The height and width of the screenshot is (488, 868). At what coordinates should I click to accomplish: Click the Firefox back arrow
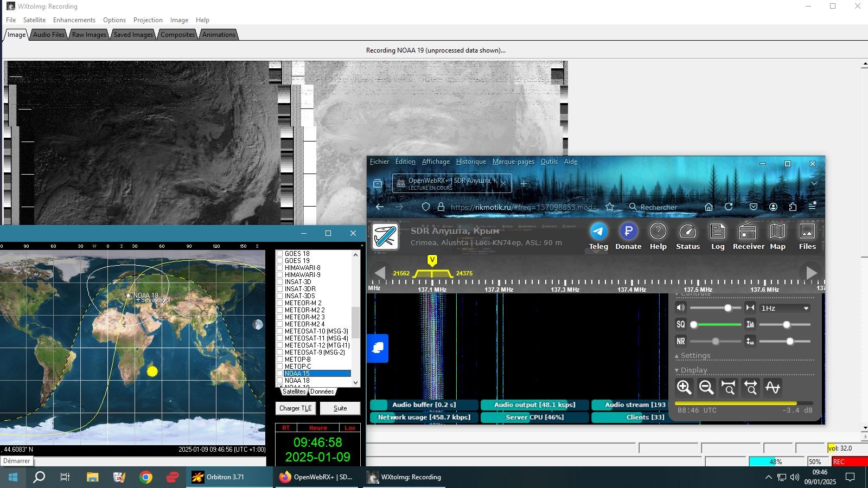(380, 207)
